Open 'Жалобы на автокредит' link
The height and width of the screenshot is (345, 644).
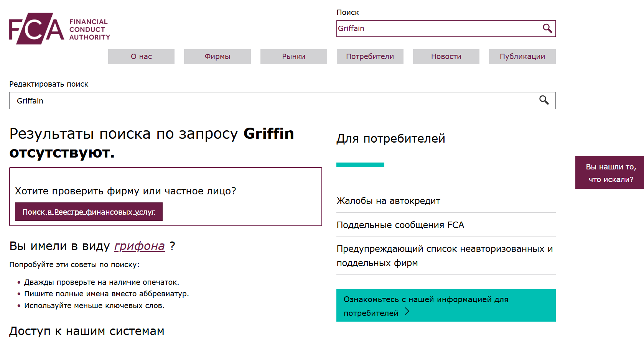(x=388, y=201)
